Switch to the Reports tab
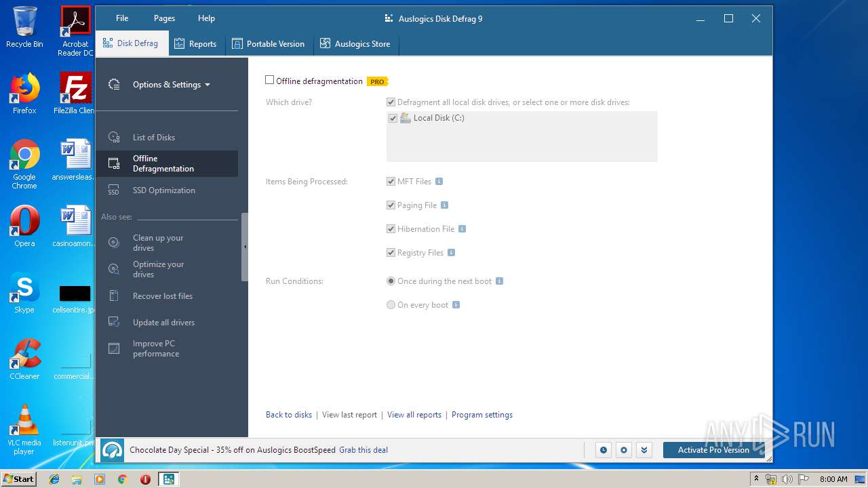868x488 pixels. 195,44
